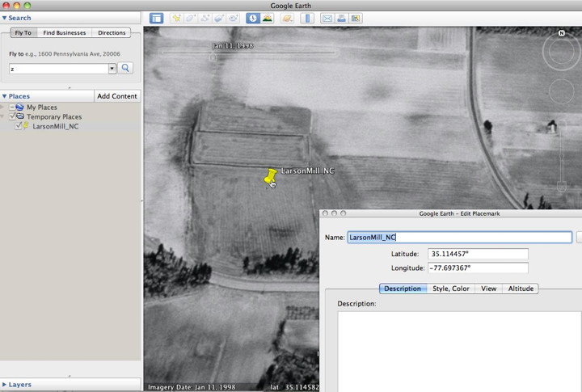The height and width of the screenshot is (392, 582).
Task: Click the Add Content button
Action: click(117, 96)
